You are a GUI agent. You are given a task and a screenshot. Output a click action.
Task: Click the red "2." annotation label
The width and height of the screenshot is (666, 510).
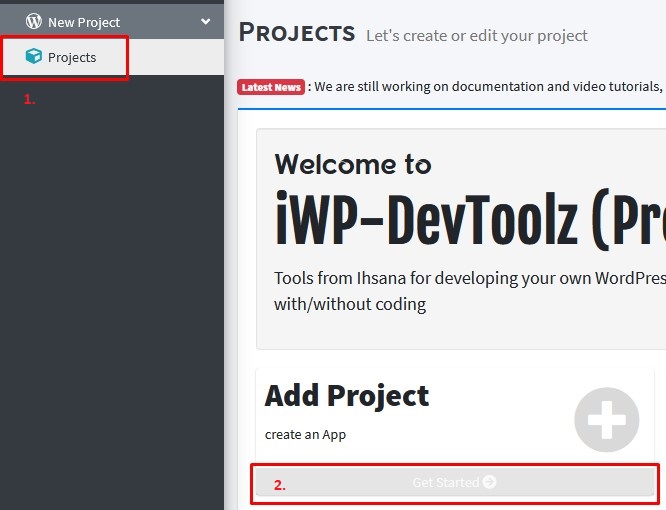coord(280,485)
